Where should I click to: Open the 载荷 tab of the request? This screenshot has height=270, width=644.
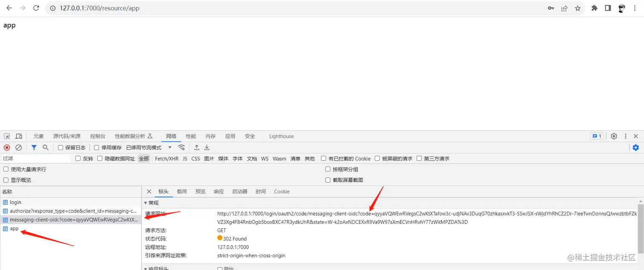(182, 191)
